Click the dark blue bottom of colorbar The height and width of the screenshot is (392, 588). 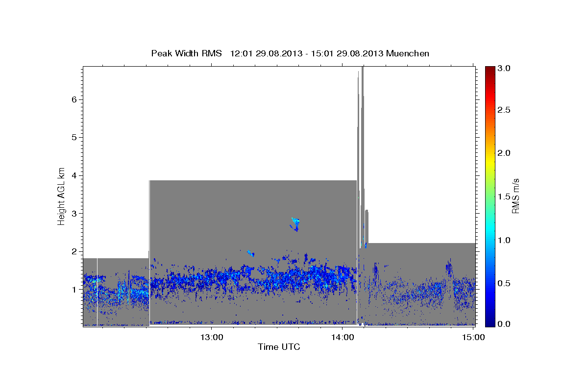click(490, 322)
